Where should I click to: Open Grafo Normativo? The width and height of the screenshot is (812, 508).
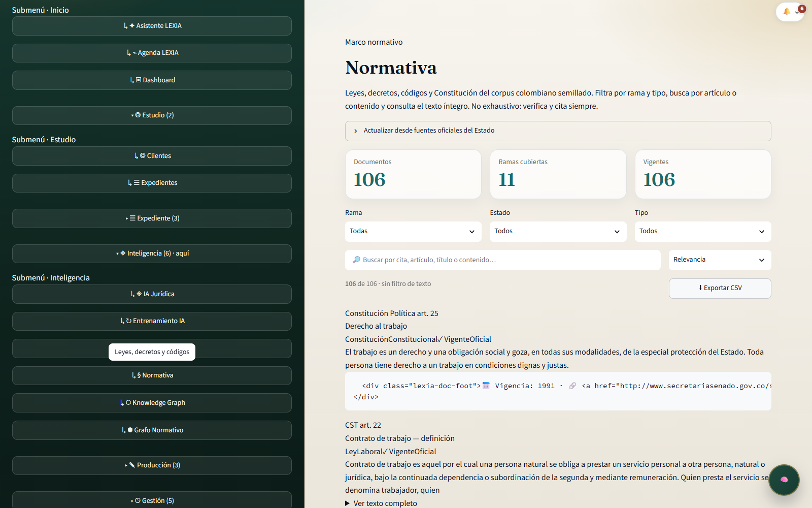[152, 430]
